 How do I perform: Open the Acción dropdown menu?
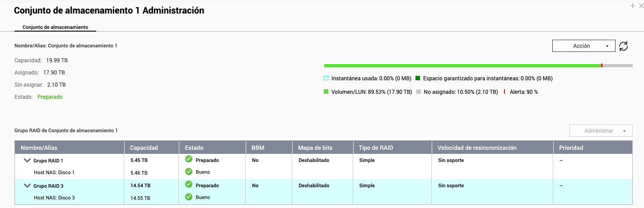coord(583,46)
